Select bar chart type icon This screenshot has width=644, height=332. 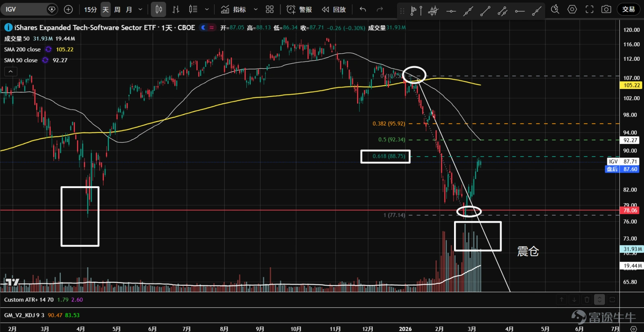[176, 9]
